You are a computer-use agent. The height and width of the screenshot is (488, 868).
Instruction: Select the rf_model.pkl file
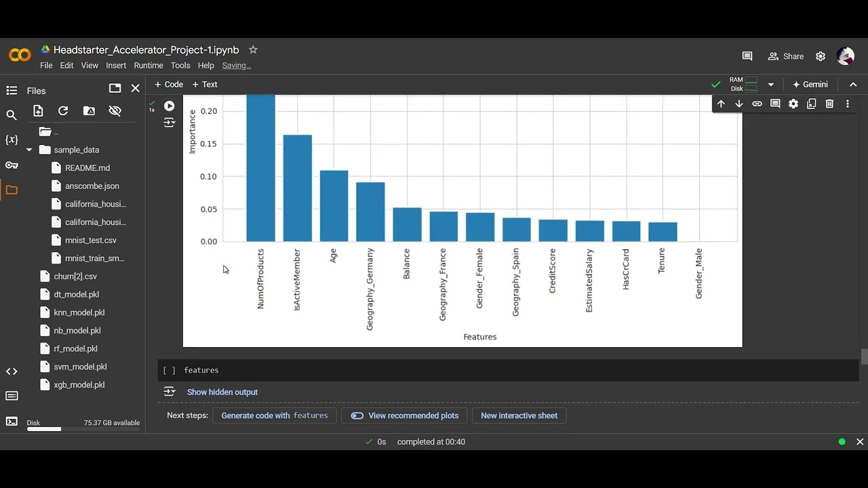pyautogui.click(x=76, y=348)
